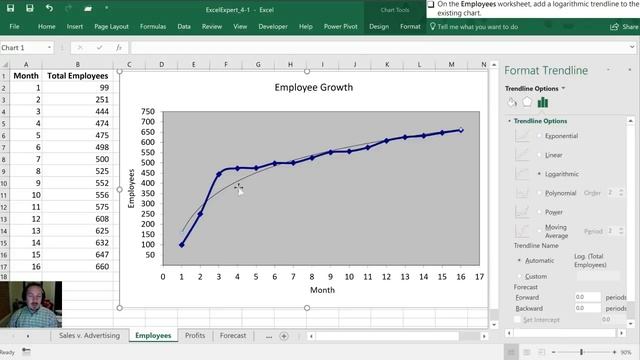Tick the Set Intercept checkbox
Viewport: 640px width, 360px height.
point(517,320)
